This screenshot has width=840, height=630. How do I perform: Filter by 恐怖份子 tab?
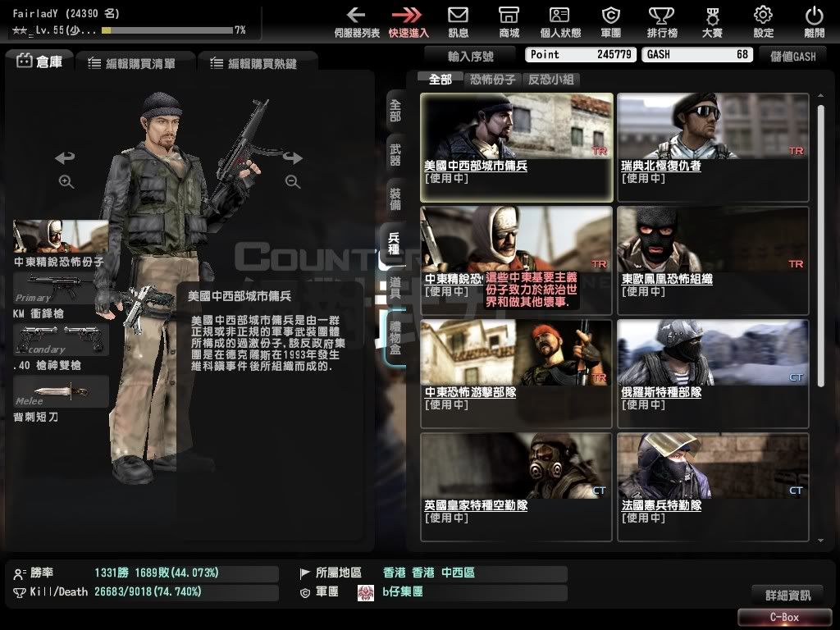(x=493, y=80)
